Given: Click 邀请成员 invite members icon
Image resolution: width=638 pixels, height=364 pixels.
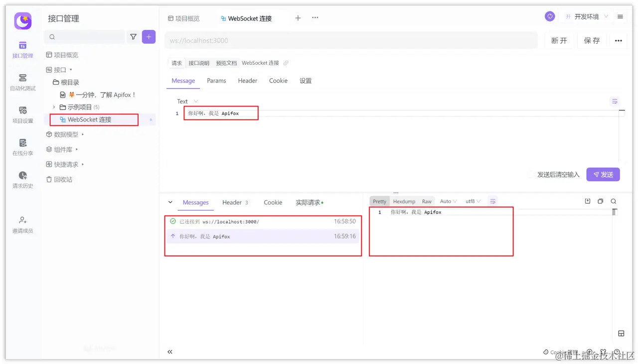Looking at the screenshot, I should (x=22, y=225).
